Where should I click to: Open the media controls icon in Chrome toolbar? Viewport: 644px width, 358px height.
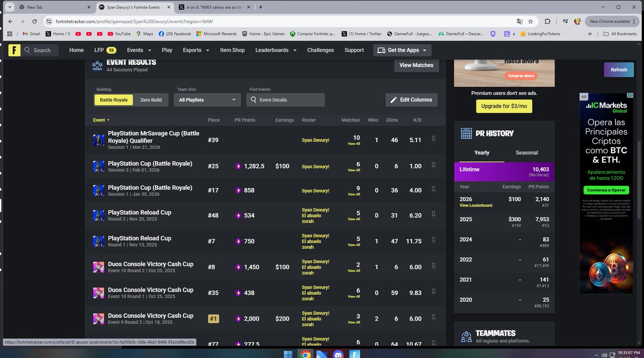pyautogui.click(x=566, y=21)
